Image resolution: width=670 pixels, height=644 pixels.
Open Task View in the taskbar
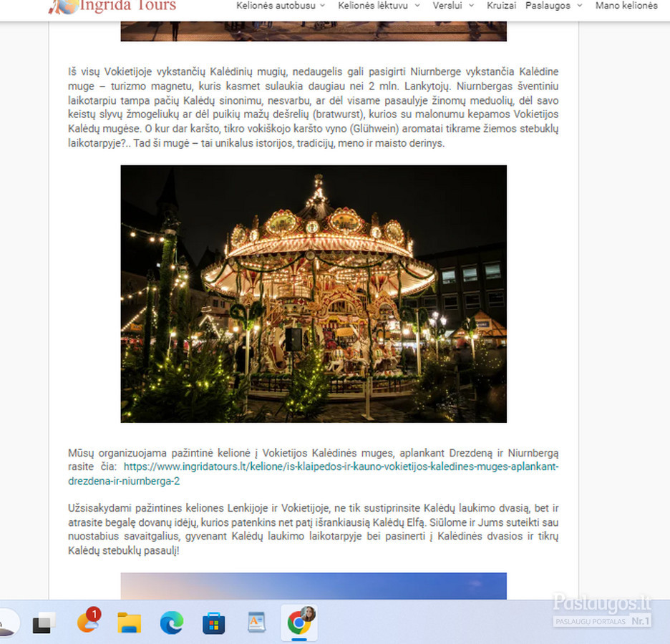[44, 623]
